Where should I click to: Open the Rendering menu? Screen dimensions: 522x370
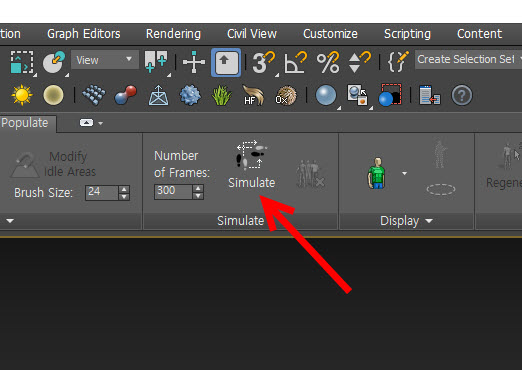(x=173, y=34)
